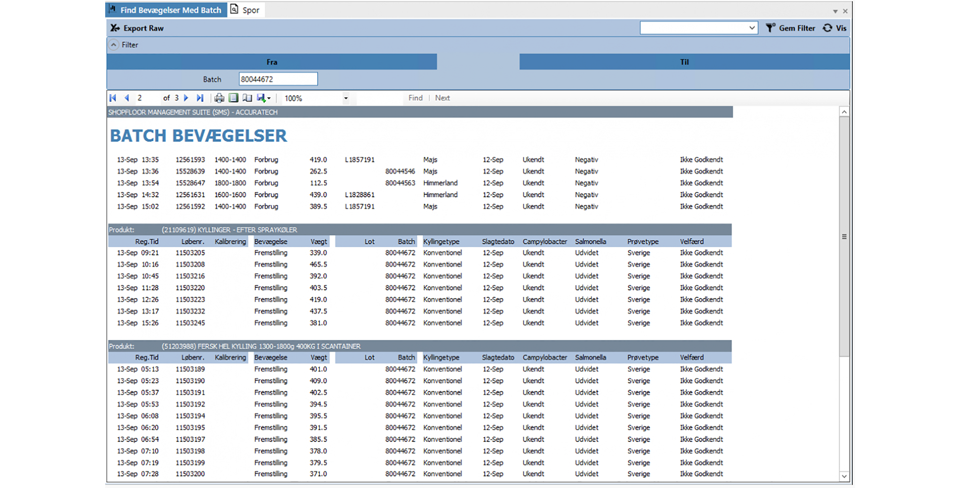Viewport: 960px width, 488px height.
Task: Open the tab list dropdown arrow
Action: [835, 11]
